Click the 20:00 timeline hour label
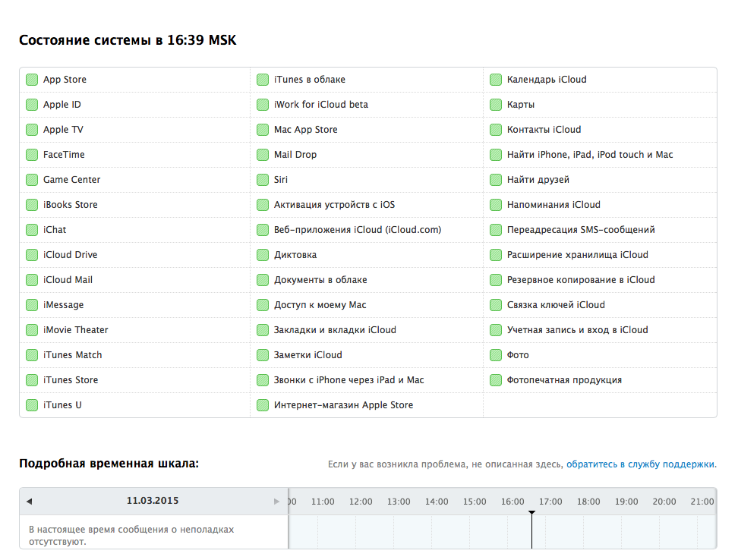Viewport: 738px width, 560px height. (x=664, y=502)
